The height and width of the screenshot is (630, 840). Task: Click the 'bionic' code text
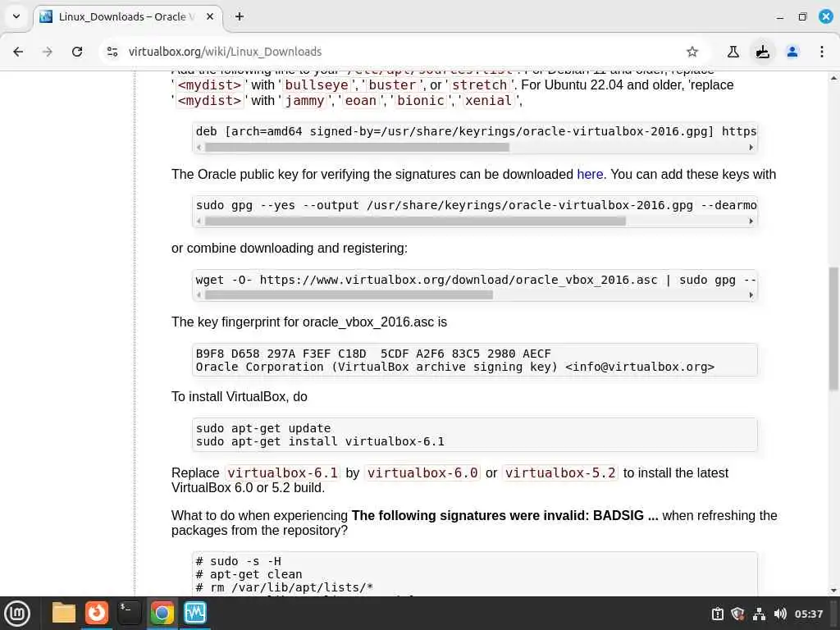click(421, 101)
